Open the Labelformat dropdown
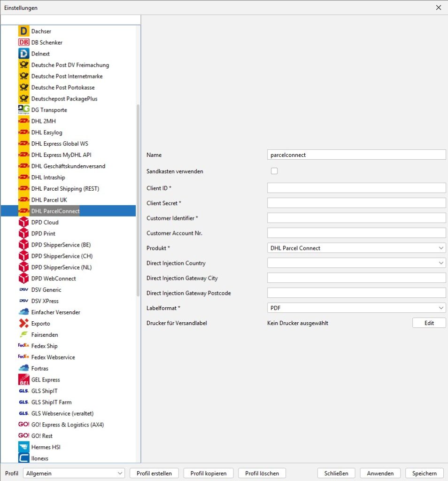Image resolution: width=448 pixels, height=481 pixels. (x=356, y=308)
